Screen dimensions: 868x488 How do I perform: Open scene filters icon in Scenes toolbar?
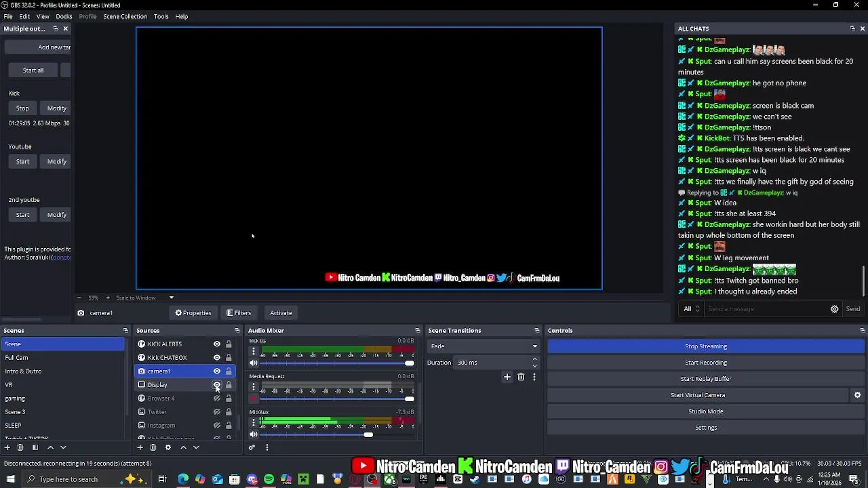coord(35,447)
